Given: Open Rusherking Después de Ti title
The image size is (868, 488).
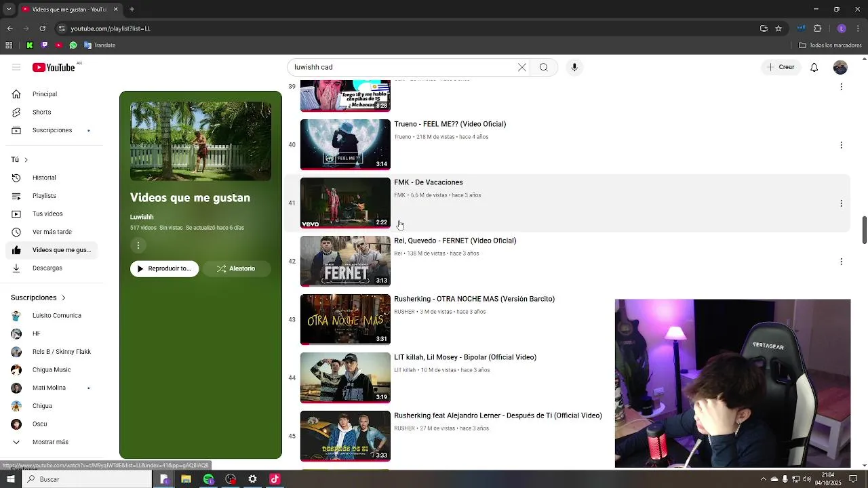Looking at the screenshot, I should (x=498, y=415).
